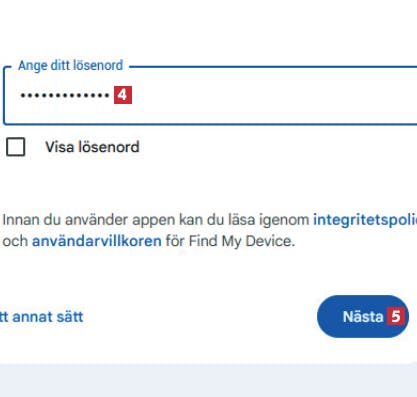
Task: Tick the Visa lösenord checkbox
Action: tap(16, 147)
